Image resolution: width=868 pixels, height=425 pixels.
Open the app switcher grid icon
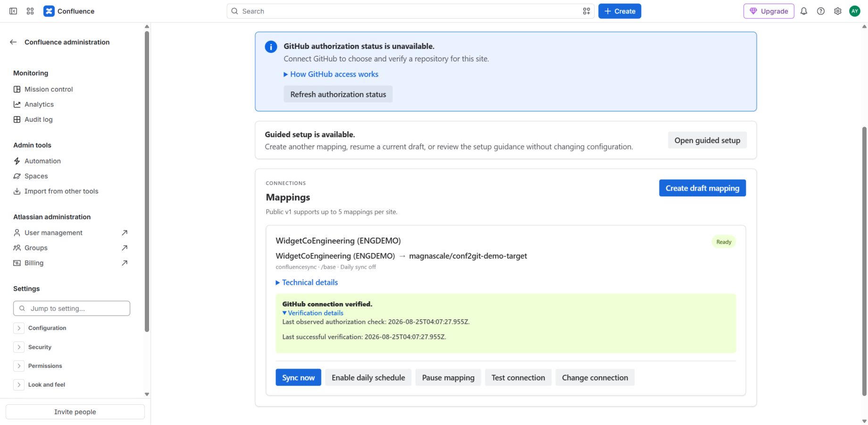tap(30, 11)
